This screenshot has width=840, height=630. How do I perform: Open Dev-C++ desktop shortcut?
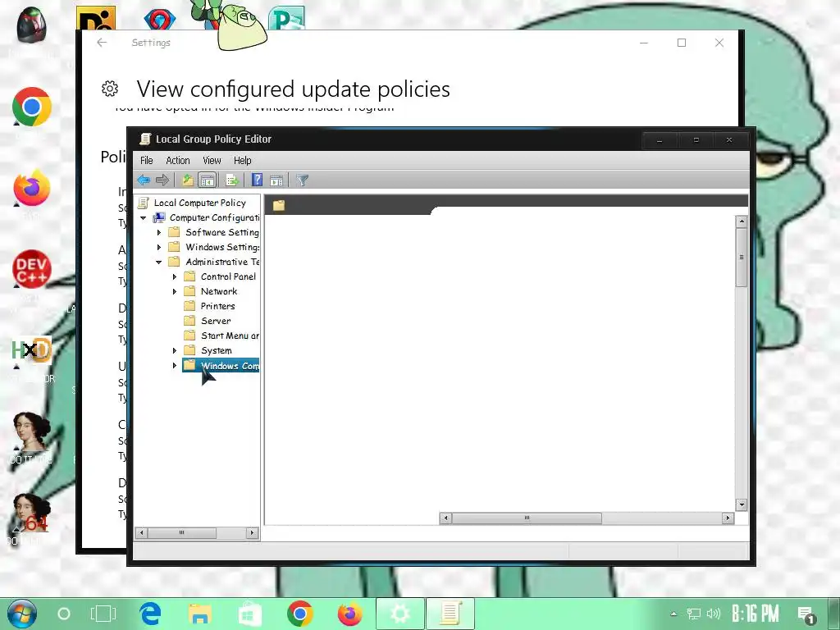[x=32, y=269]
